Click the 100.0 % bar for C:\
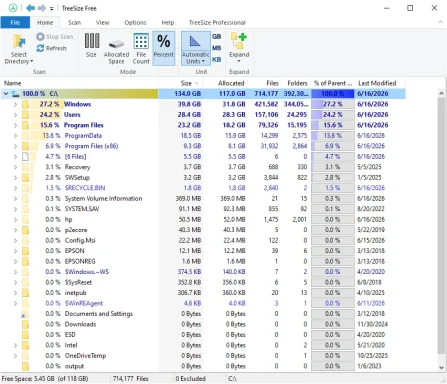447x384 pixels. point(333,94)
